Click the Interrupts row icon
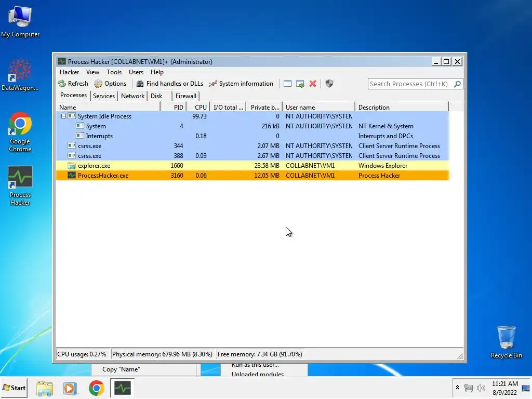 coord(79,136)
